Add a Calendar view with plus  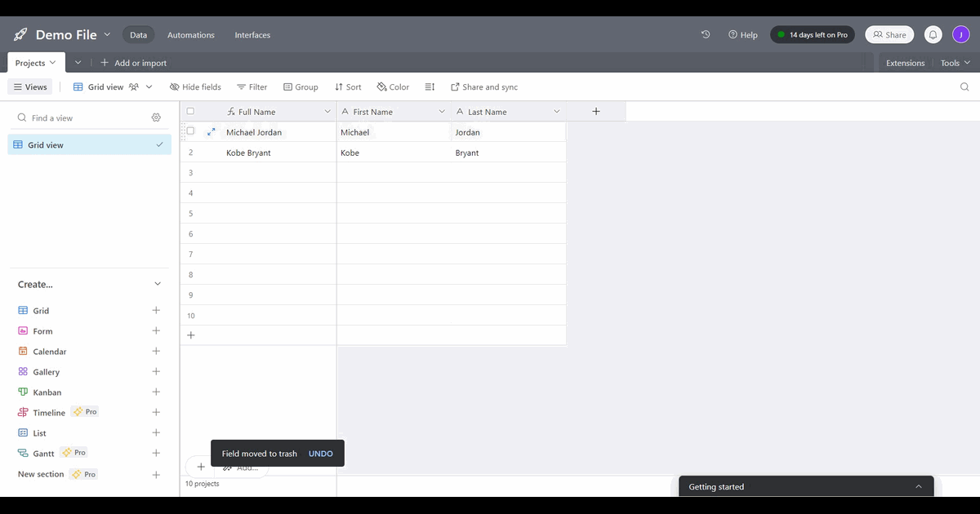156,351
